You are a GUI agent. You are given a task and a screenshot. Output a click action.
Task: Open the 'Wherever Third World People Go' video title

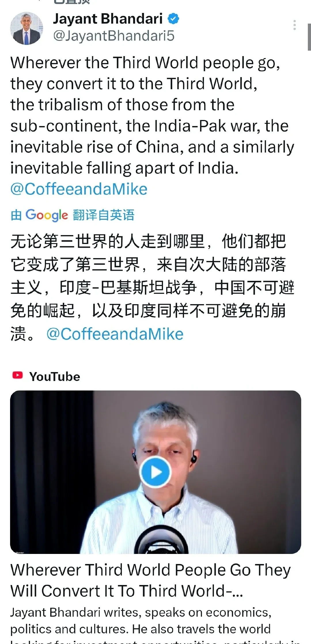(151, 580)
